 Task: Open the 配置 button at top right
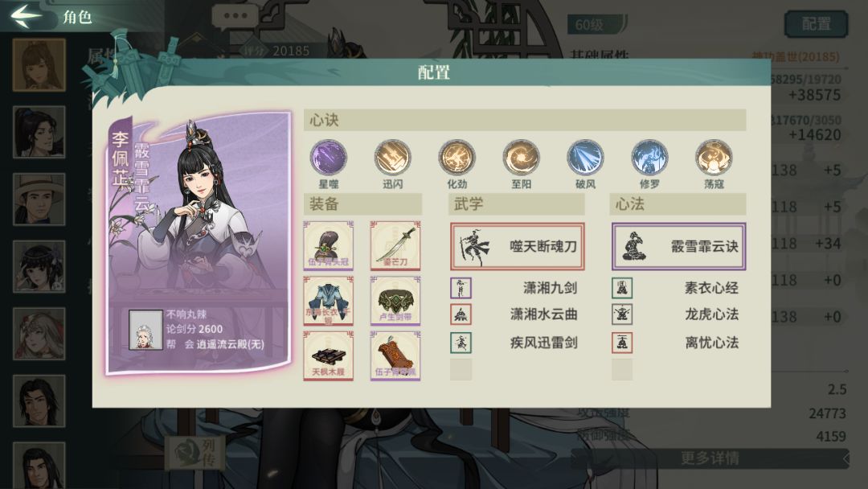pos(816,24)
